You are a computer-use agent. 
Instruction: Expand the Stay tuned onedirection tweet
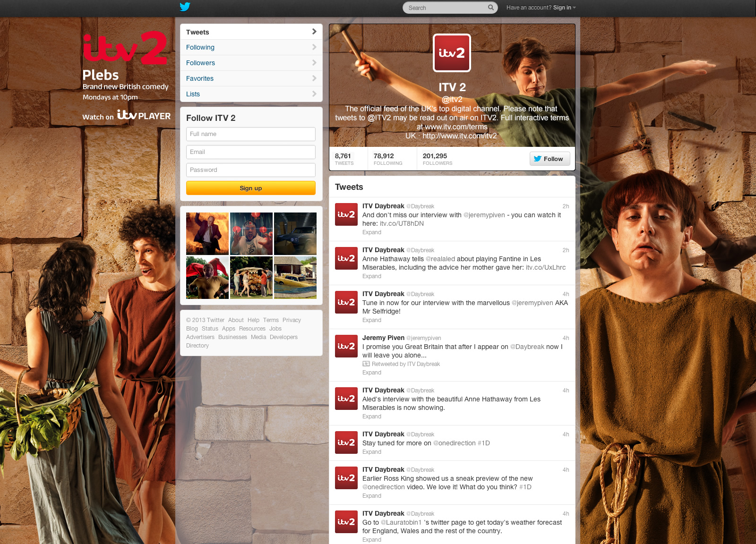click(x=371, y=452)
